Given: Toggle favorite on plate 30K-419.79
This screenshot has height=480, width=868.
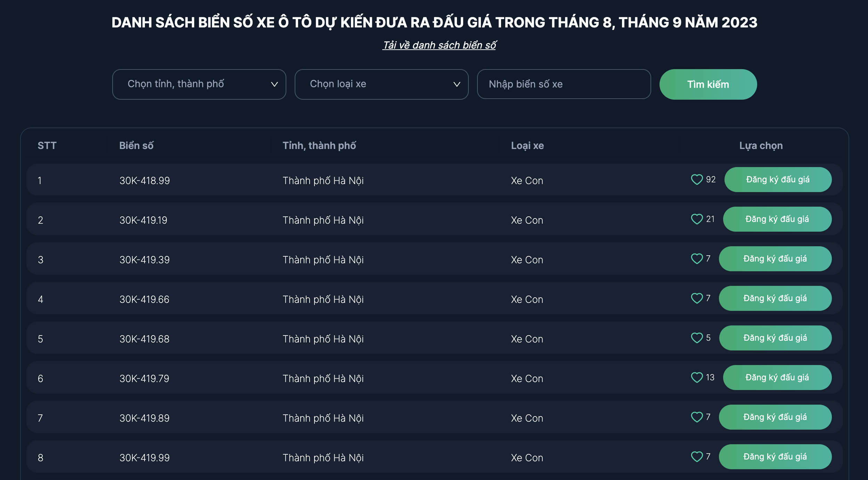Looking at the screenshot, I should click(x=697, y=378).
